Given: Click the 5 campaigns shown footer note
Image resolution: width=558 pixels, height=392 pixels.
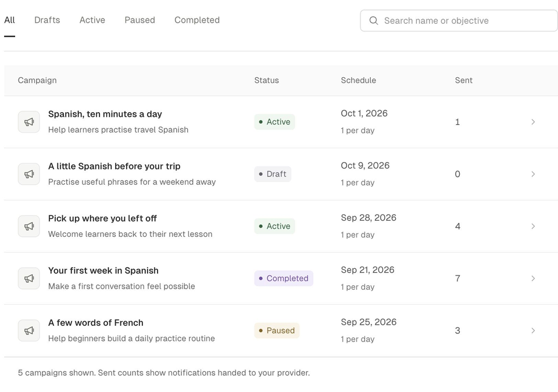Looking at the screenshot, I should (x=164, y=373).
